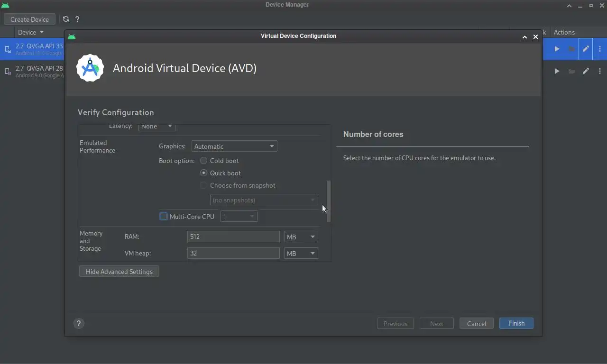Close the Virtual Device Configuration dialog
The image size is (607, 364).
pyautogui.click(x=535, y=36)
